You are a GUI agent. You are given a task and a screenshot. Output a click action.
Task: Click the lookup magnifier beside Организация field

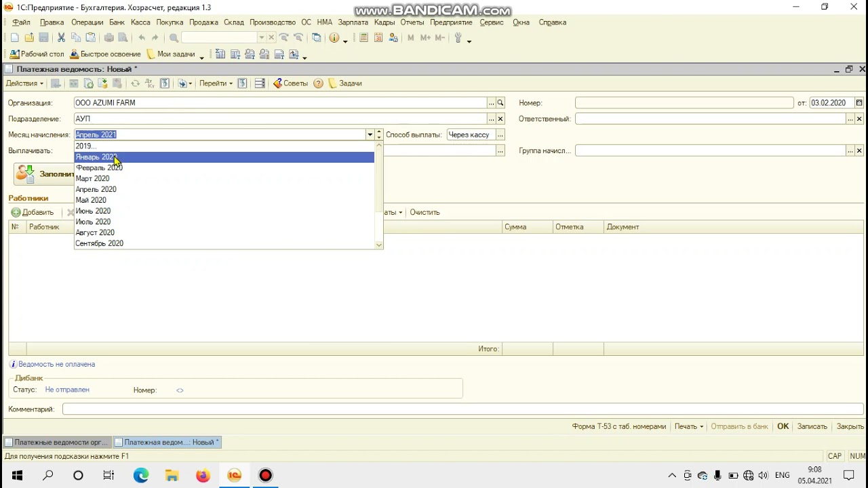[500, 103]
